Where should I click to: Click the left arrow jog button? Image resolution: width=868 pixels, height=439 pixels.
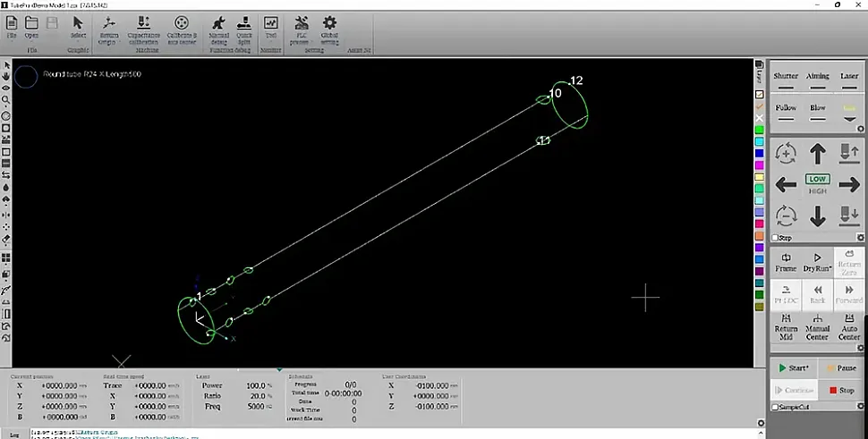(x=786, y=184)
